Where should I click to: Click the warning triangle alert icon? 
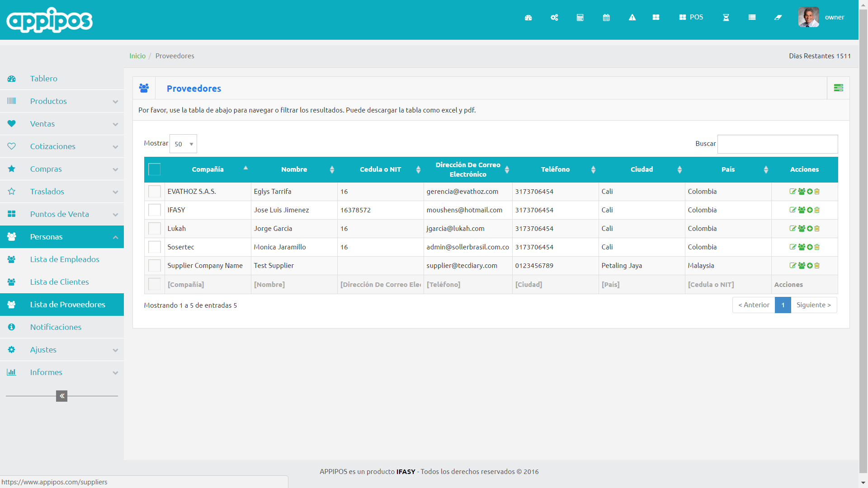(x=632, y=18)
